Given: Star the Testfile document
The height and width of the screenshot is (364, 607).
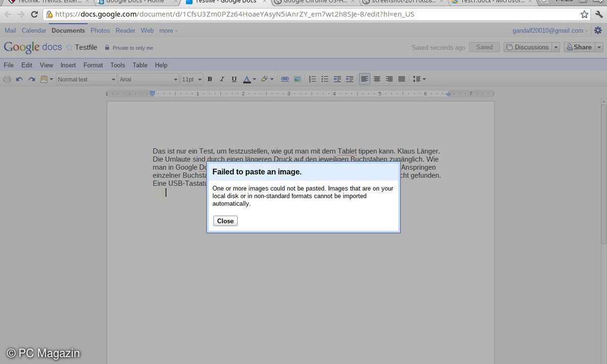Looking at the screenshot, I should tap(69, 48).
